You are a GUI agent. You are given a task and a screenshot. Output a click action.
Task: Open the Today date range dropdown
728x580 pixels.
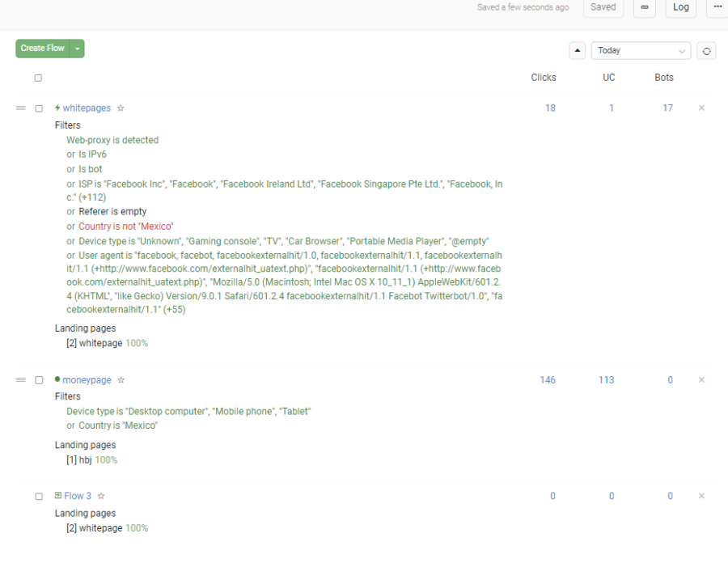(x=641, y=51)
